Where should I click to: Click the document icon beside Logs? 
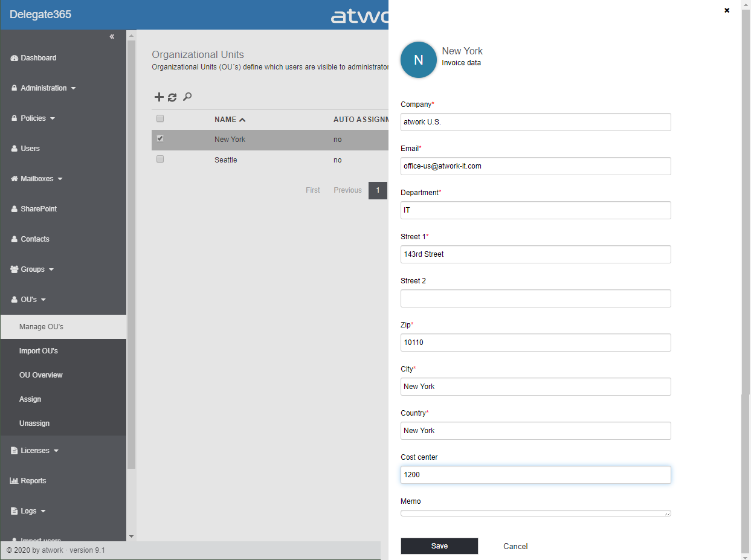click(15, 511)
